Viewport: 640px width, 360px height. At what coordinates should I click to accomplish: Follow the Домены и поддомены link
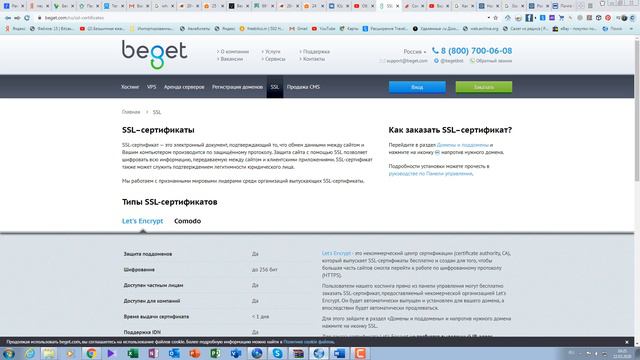pos(462,145)
